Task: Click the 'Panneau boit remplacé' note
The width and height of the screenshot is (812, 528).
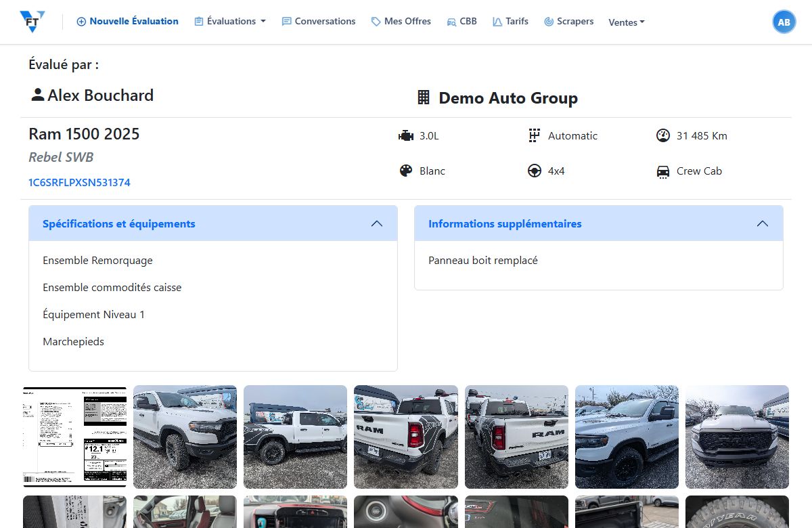Action: [483, 260]
